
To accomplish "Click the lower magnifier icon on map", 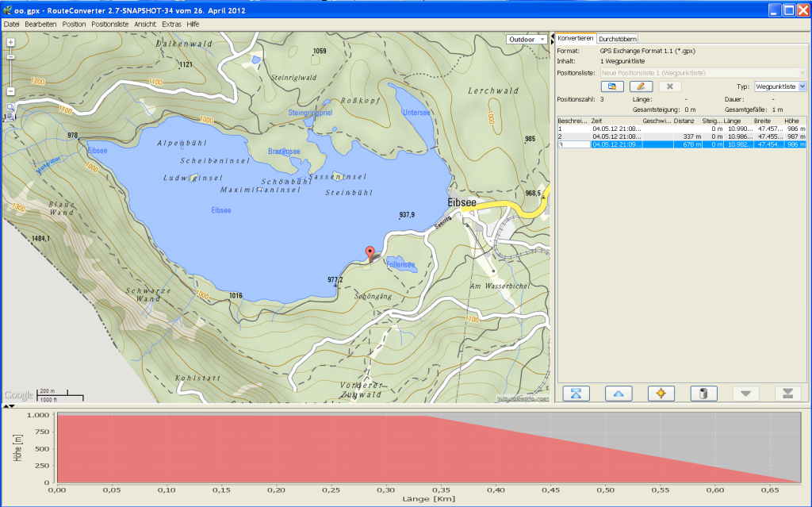I will [x=10, y=117].
